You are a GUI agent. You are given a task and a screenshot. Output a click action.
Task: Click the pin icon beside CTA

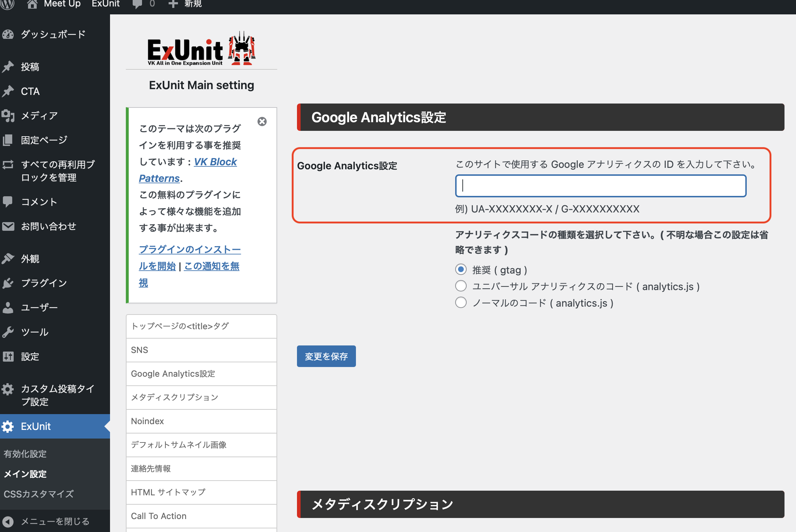[x=8, y=91]
